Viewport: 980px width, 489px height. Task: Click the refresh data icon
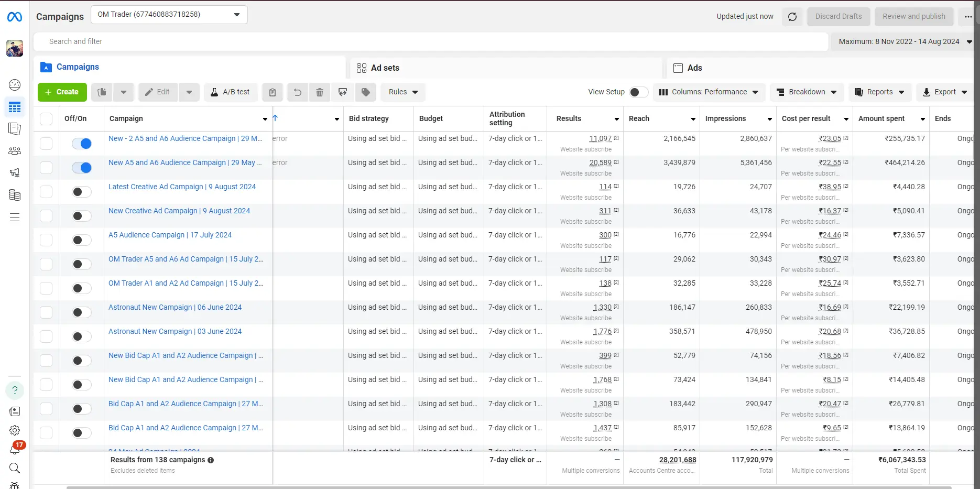(x=792, y=17)
